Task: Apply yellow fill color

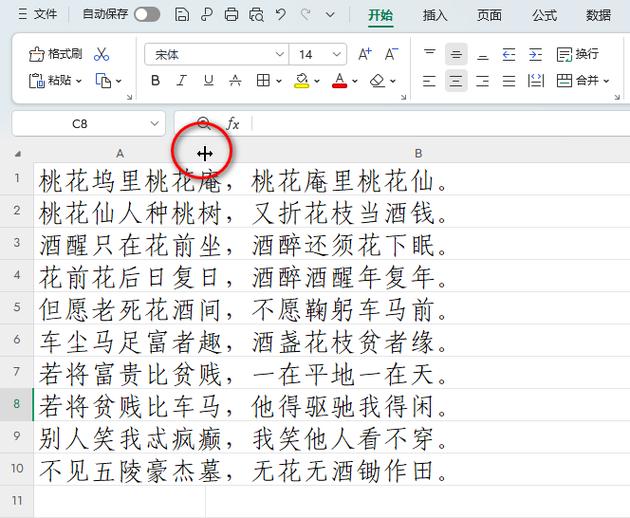Action: [x=301, y=80]
